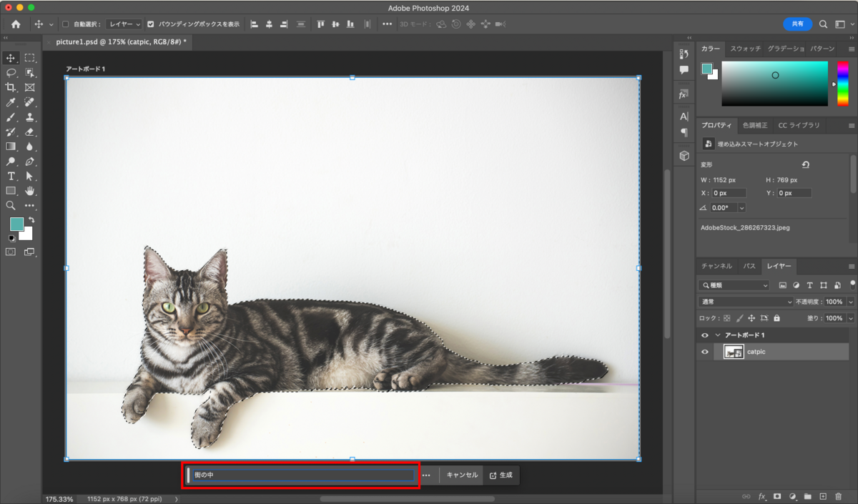Select the Lasso tool
This screenshot has width=858, height=504.
(x=11, y=73)
